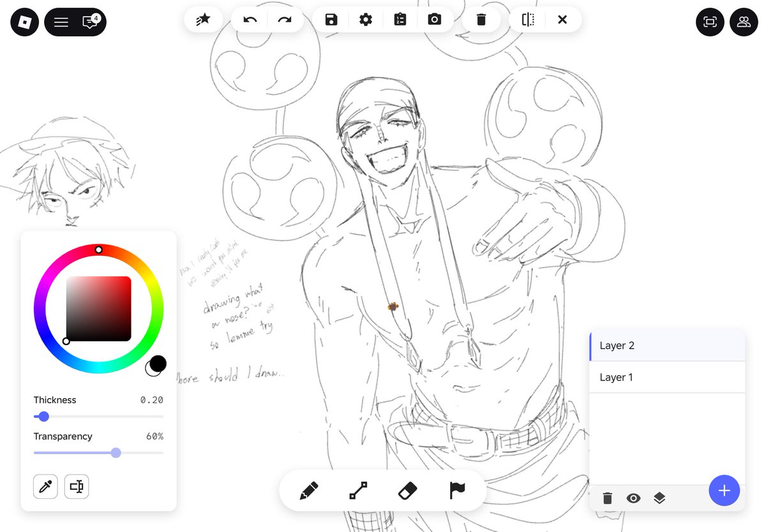Viewport: 766px width, 532px height.
Task: Adjust the Transparency slider handle
Action: pyautogui.click(x=116, y=453)
